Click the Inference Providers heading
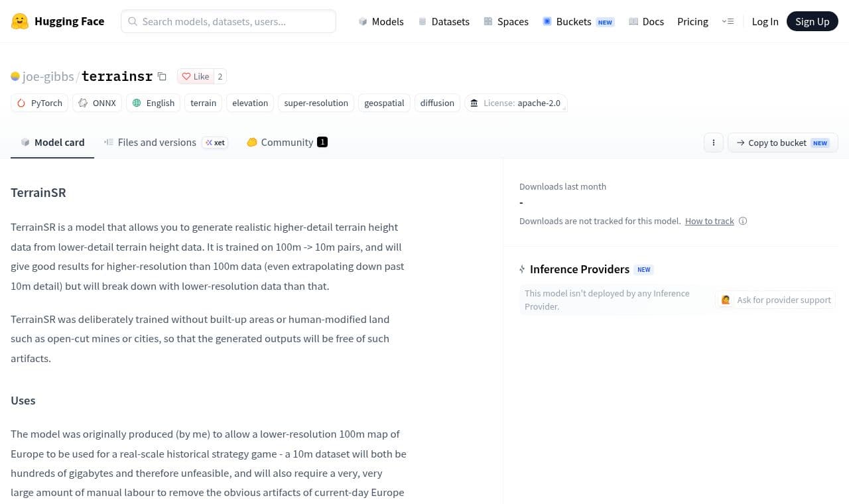849x504 pixels. coord(580,269)
